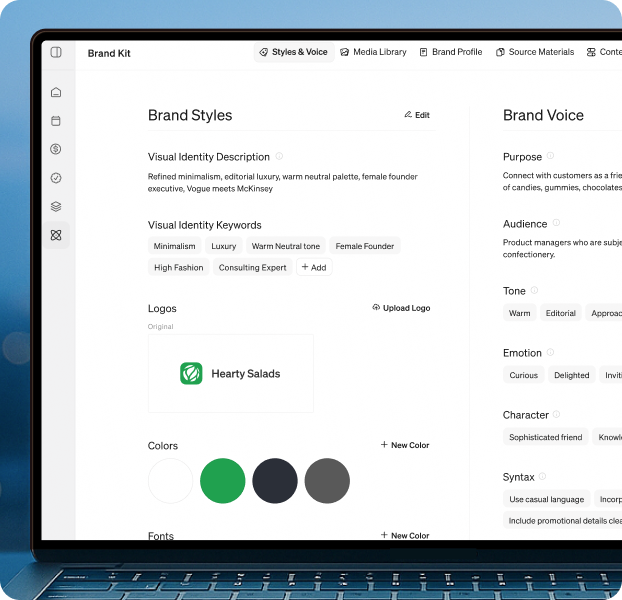Click the Consulting Expert keyword tag
The height and width of the screenshot is (600, 622).
253,267
